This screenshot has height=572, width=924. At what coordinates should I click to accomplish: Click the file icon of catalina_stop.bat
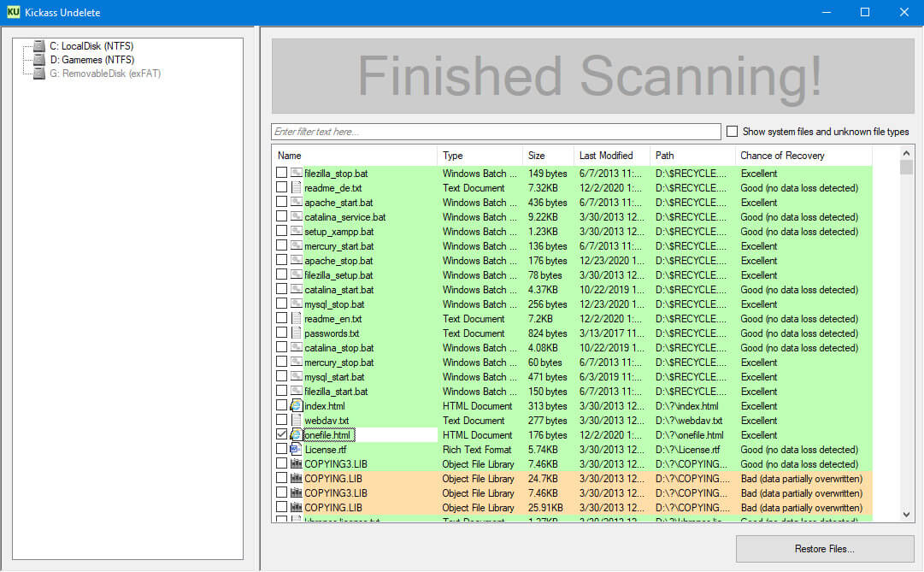tap(297, 347)
